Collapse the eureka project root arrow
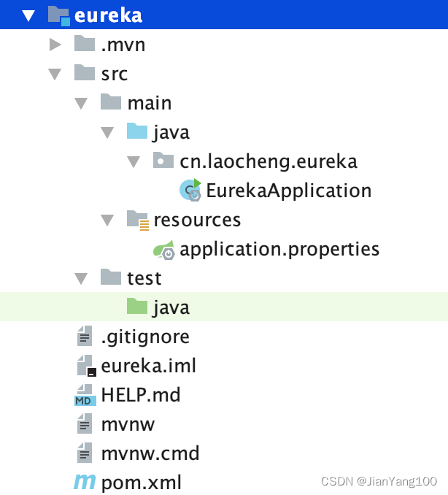Viewport: 448px width, 495px height. (28, 15)
